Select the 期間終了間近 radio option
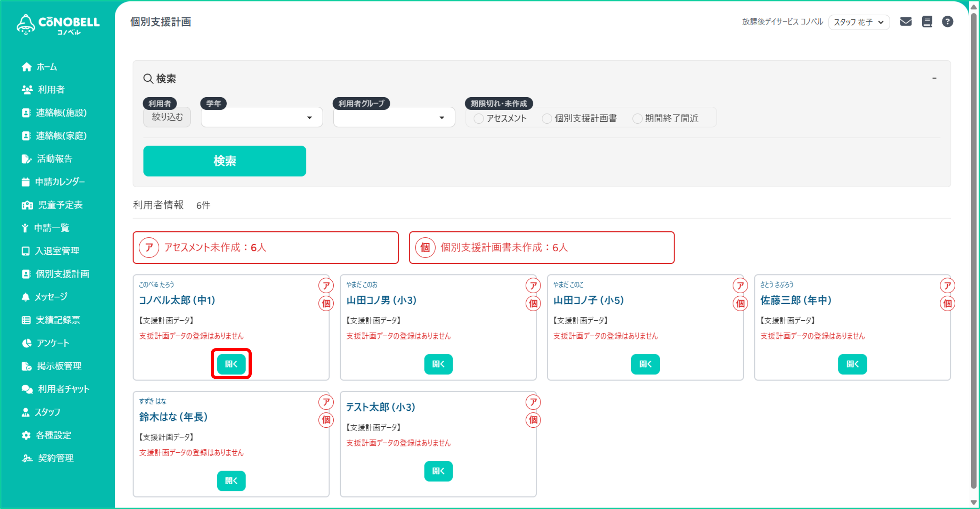The width and height of the screenshot is (980, 509). (x=637, y=118)
